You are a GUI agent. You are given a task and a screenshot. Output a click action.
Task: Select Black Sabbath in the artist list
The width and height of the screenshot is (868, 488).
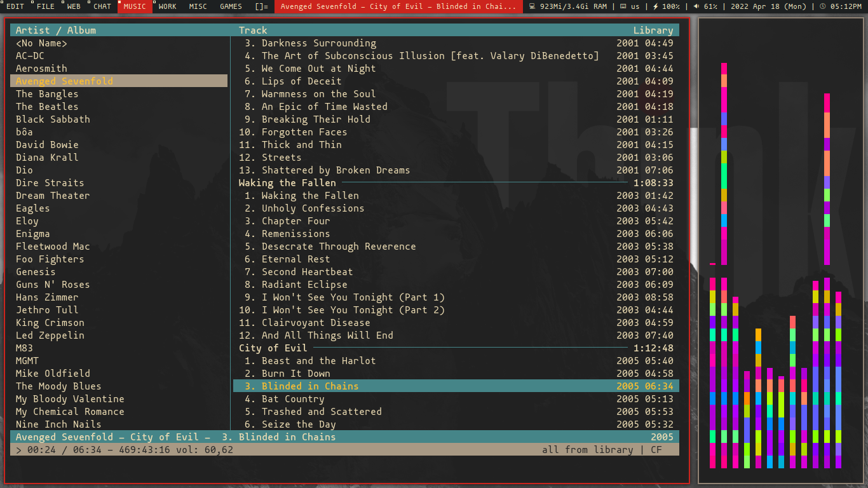[119, 119]
